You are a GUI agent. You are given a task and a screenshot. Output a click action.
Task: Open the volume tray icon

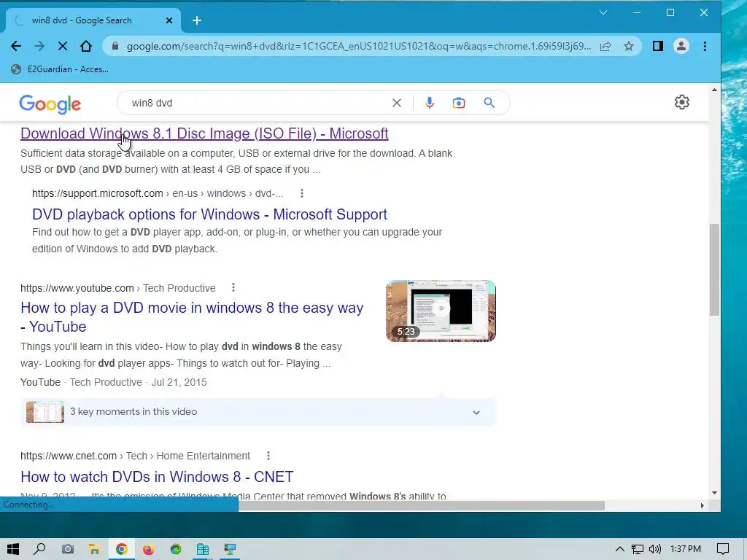(654, 549)
